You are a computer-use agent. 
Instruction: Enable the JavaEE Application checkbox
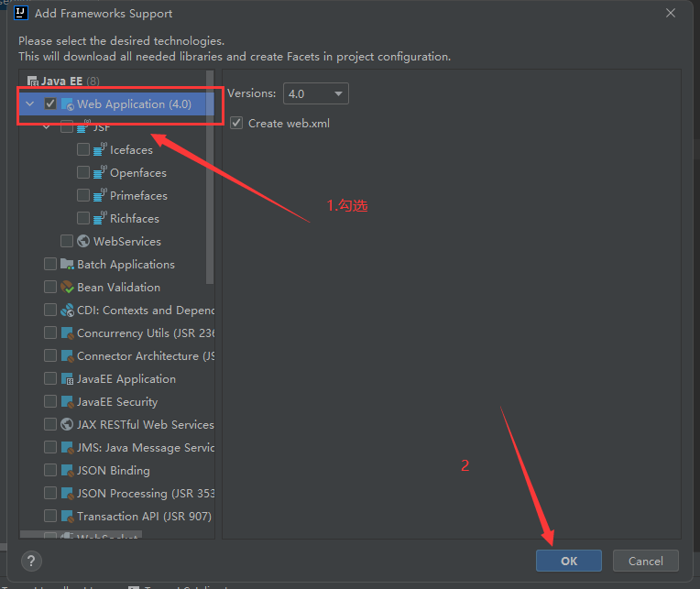[x=50, y=378]
